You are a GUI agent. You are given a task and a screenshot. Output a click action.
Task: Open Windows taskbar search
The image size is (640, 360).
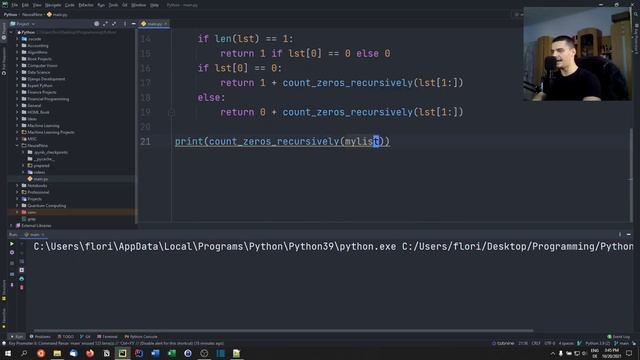24,353
